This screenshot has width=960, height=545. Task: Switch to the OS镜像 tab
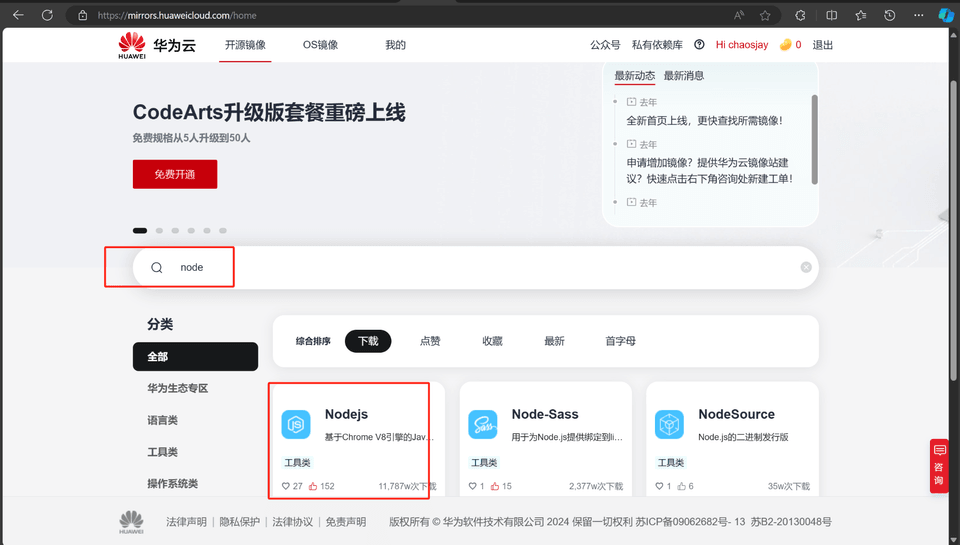coord(320,45)
